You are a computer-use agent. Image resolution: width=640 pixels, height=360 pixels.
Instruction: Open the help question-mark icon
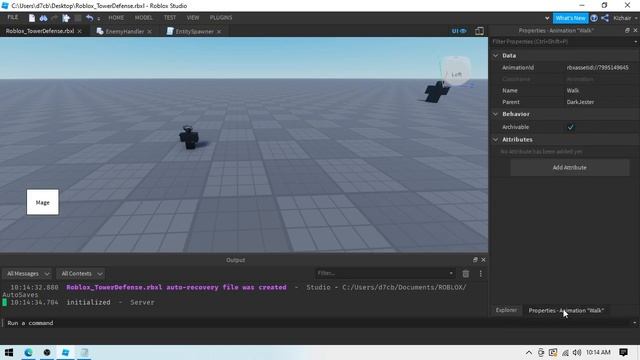594,18
